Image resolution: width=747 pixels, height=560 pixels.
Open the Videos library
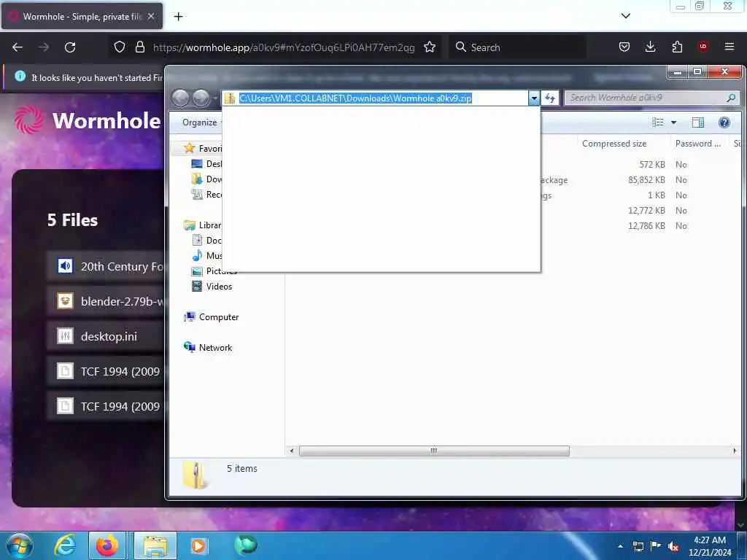pyautogui.click(x=212, y=286)
